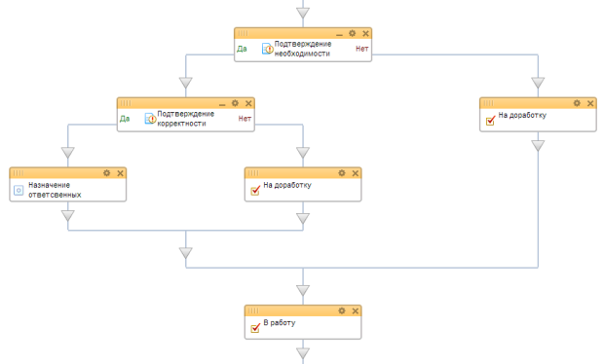
Task: Click checkmark icon in middle На доработку block
Action: [255, 190]
